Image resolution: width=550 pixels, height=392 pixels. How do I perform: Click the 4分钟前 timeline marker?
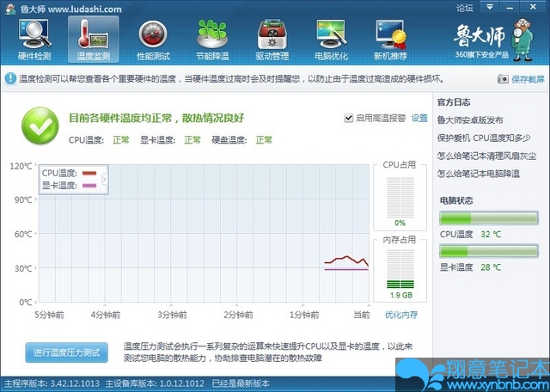[x=105, y=315]
